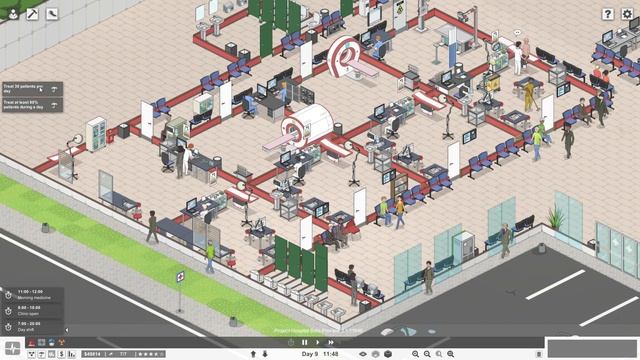This screenshot has height=360, width=640.
Task: Click umbrella icon on second objective
Action: point(54,105)
